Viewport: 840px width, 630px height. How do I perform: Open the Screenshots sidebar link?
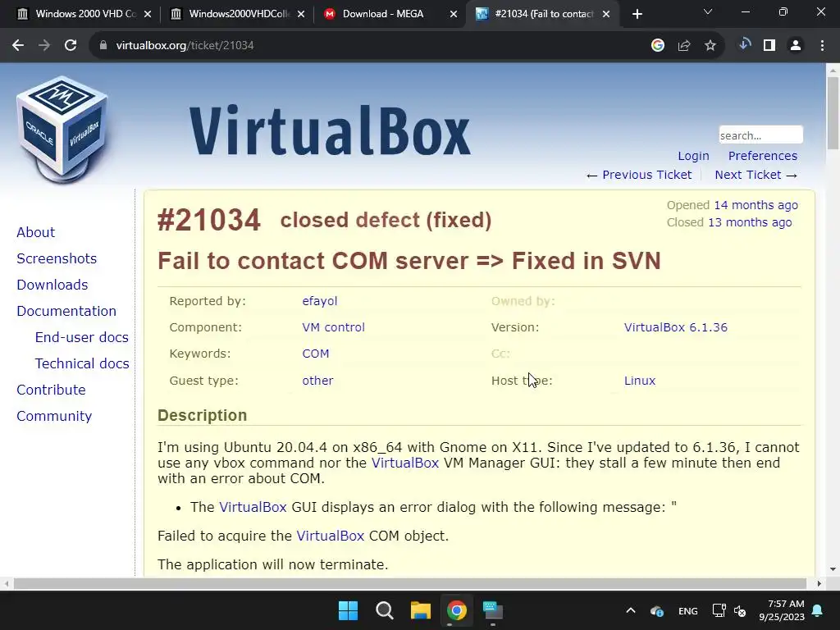tap(57, 258)
